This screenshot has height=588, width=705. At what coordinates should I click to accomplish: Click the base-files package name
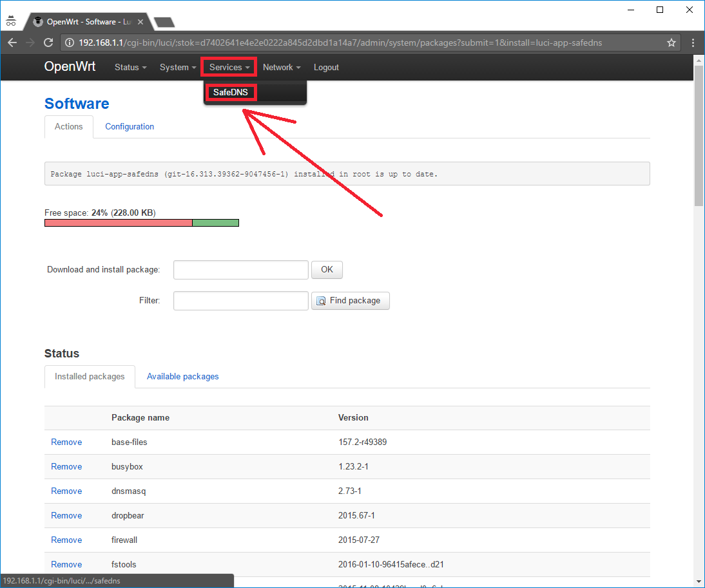point(129,442)
